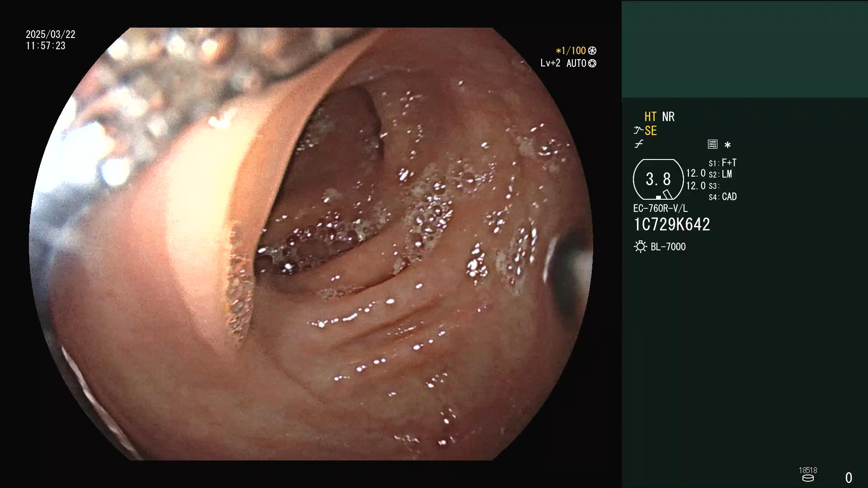Click the S2: LM switch assignment
The width and height of the screenshot is (868, 488).
click(x=720, y=174)
